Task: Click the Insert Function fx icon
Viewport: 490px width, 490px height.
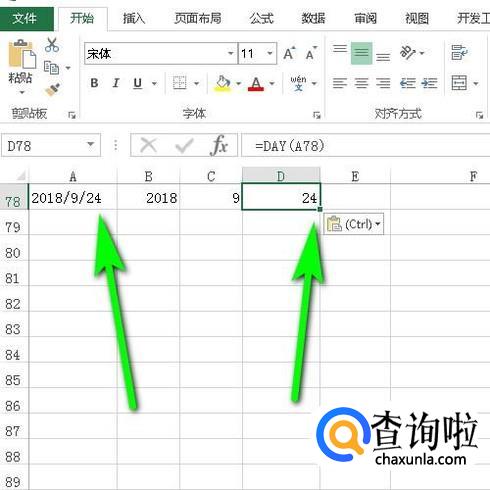Action: pos(219,145)
